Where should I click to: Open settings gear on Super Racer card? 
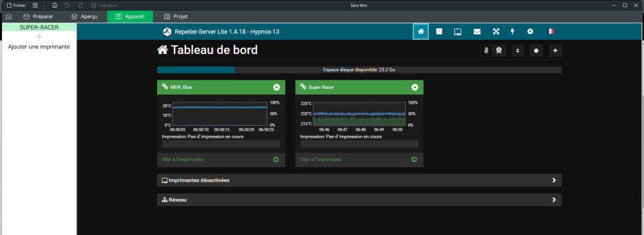pyautogui.click(x=415, y=87)
